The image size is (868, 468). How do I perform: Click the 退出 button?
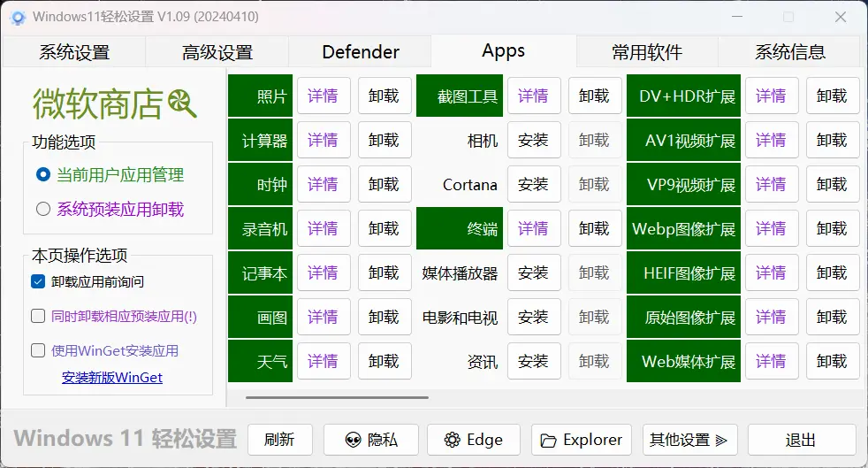pos(801,440)
